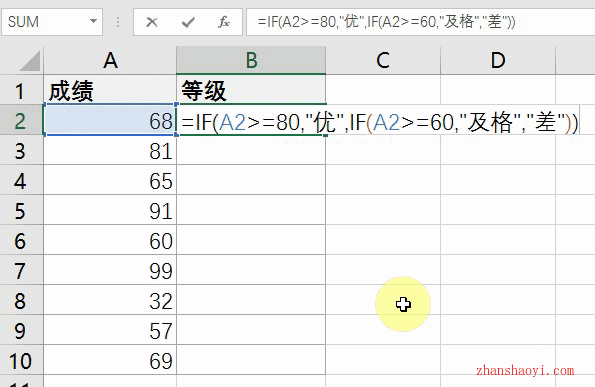Confirm formula with the checkmark icon
This screenshot has height=387, width=595.
[x=188, y=22]
